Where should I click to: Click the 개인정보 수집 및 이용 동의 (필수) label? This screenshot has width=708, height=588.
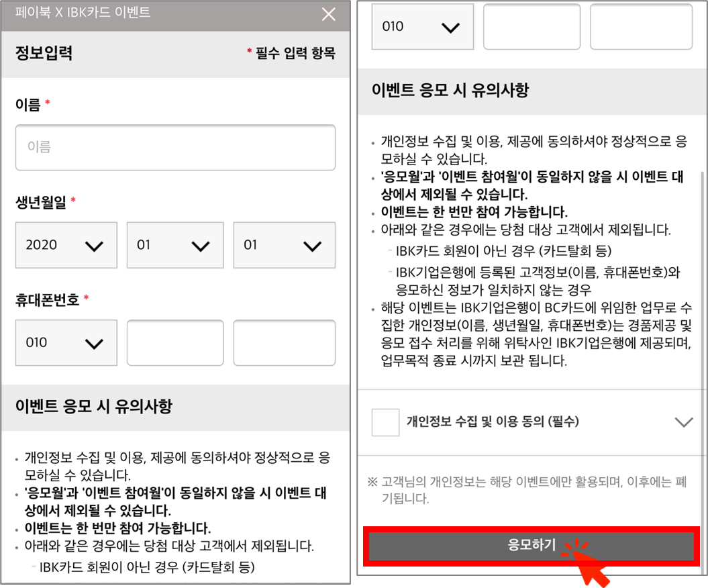point(493,422)
